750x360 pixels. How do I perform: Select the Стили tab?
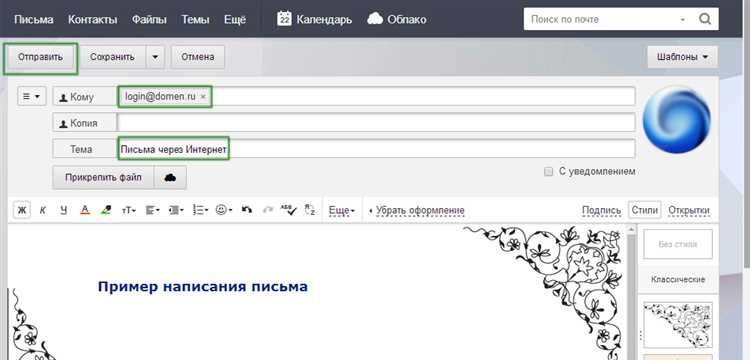coord(644,210)
